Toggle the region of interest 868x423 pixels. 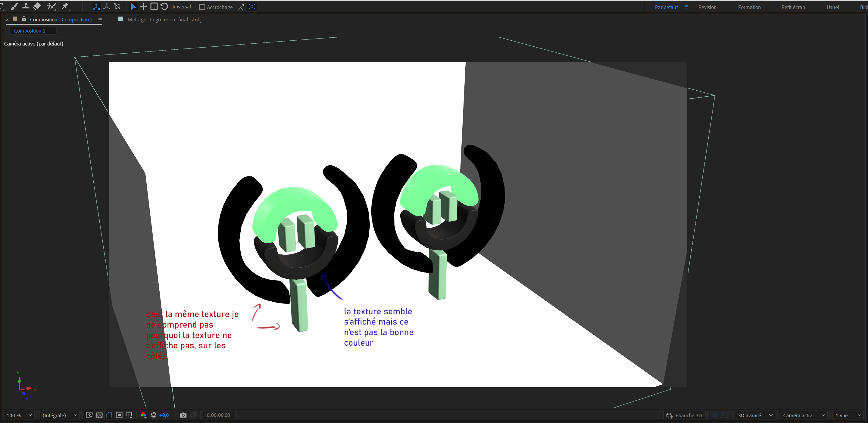(119, 415)
